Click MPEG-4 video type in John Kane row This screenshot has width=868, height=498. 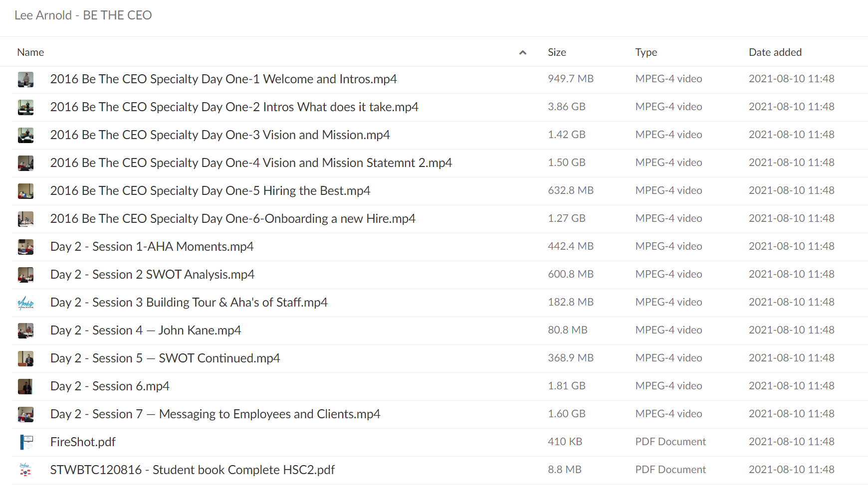pos(668,330)
